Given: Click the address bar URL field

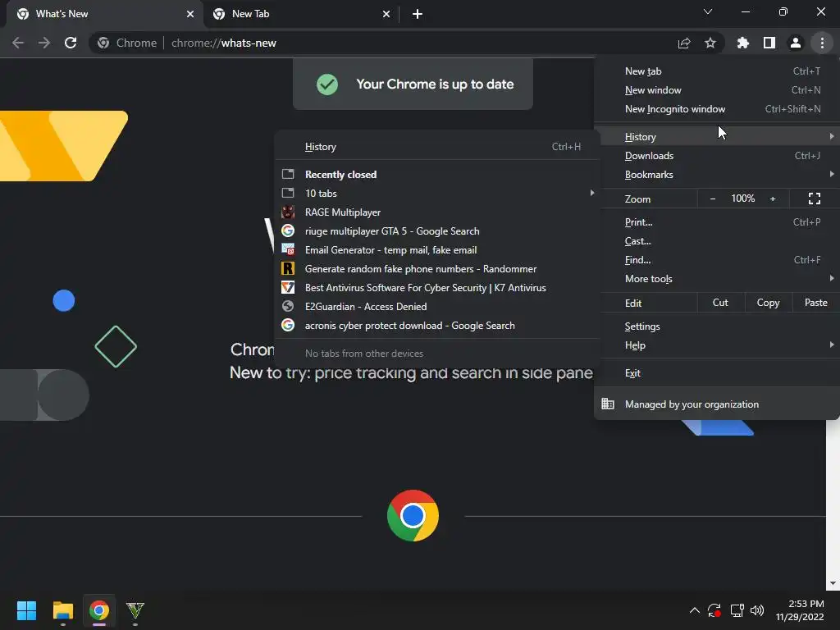Looking at the screenshot, I should (x=384, y=43).
